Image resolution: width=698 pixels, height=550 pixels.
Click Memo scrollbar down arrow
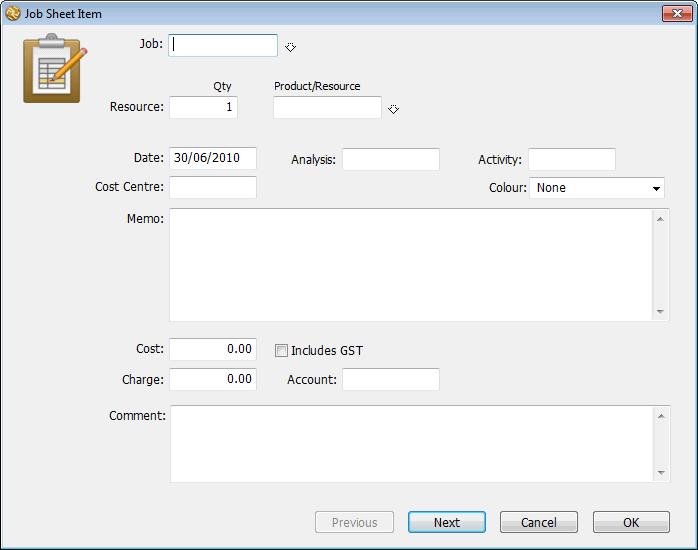[x=660, y=311]
